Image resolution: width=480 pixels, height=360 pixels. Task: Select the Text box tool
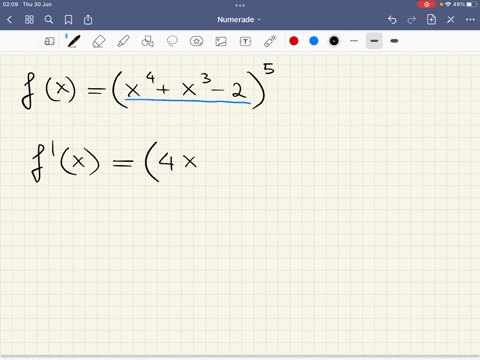245,41
